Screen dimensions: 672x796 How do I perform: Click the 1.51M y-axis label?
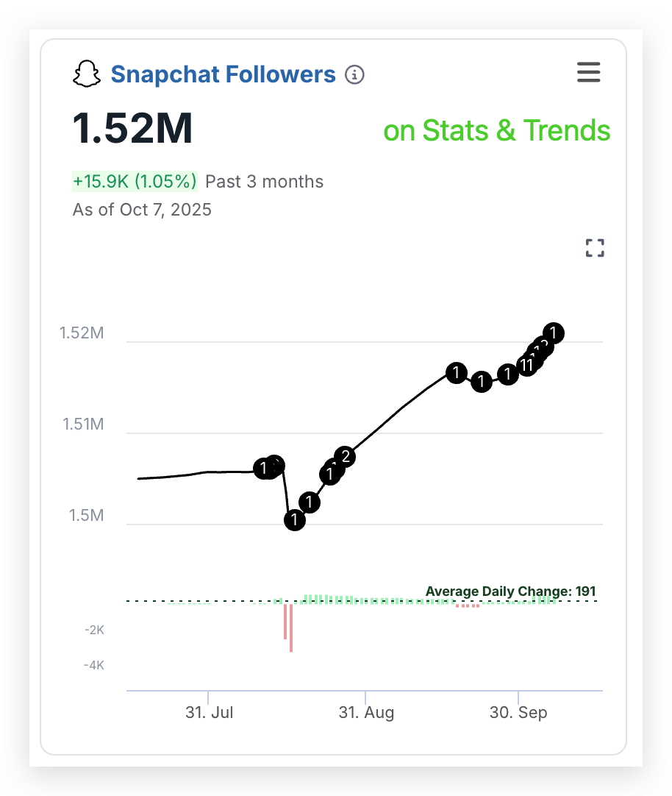coord(82,424)
